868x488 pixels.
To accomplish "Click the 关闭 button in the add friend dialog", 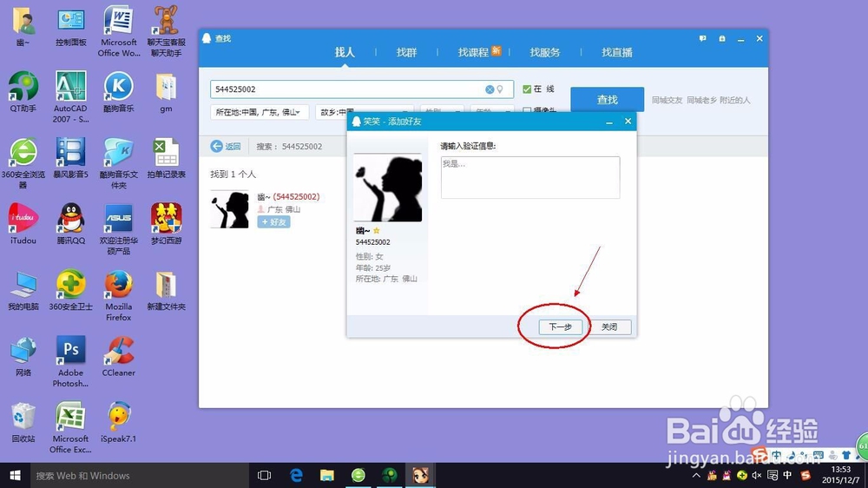I will coord(609,326).
